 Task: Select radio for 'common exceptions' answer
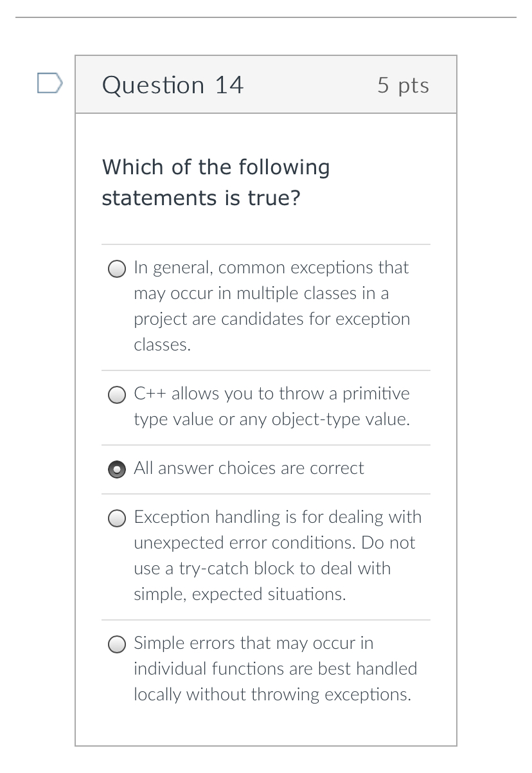coord(116,269)
